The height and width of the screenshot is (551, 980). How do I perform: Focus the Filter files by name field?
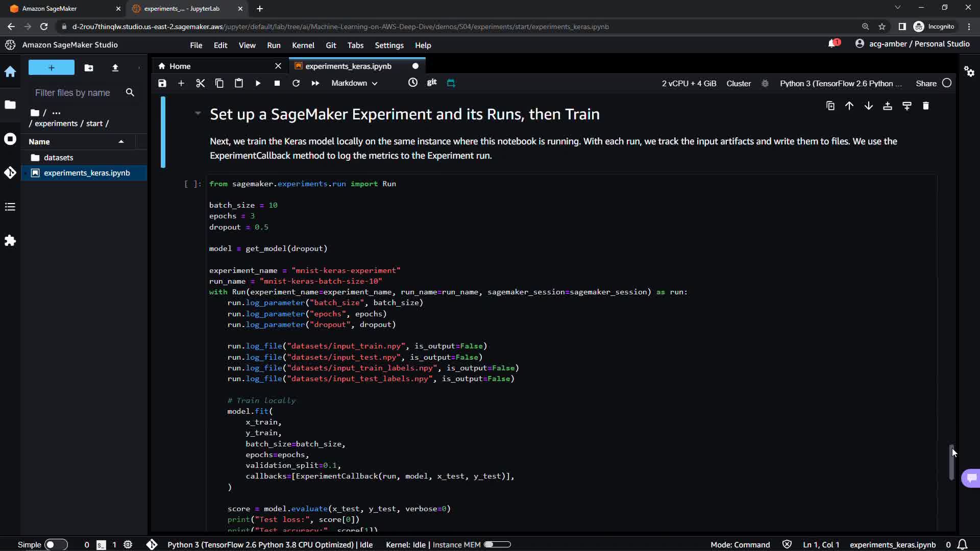point(72,93)
